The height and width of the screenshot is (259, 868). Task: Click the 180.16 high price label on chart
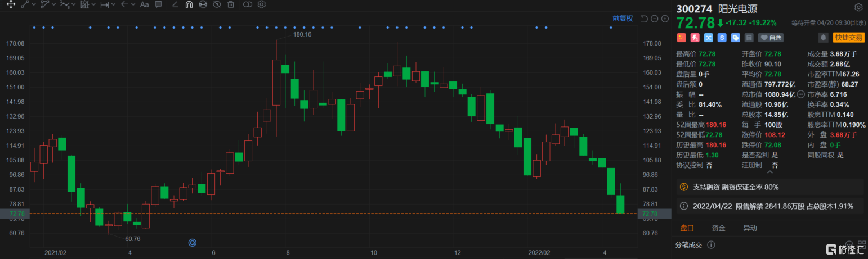click(302, 34)
